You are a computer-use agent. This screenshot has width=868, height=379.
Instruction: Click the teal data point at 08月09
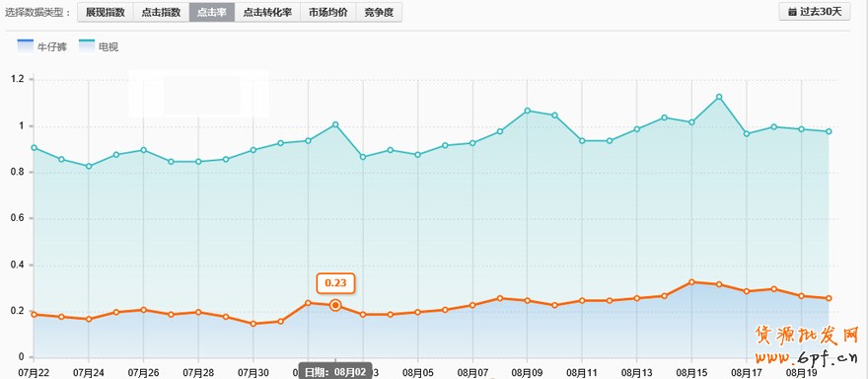tap(527, 111)
